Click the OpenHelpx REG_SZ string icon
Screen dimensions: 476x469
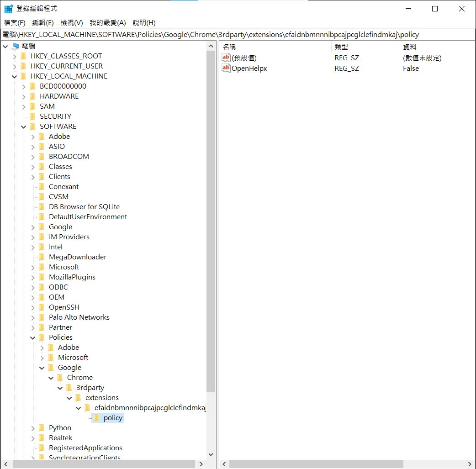tap(226, 69)
